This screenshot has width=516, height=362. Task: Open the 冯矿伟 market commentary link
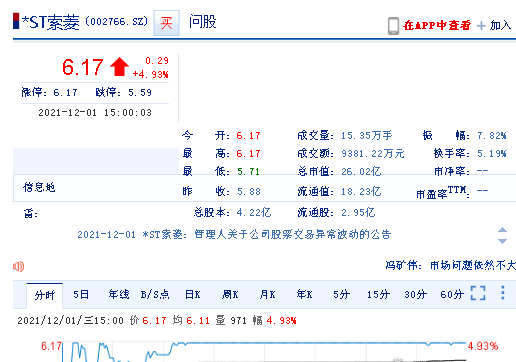tap(450, 265)
